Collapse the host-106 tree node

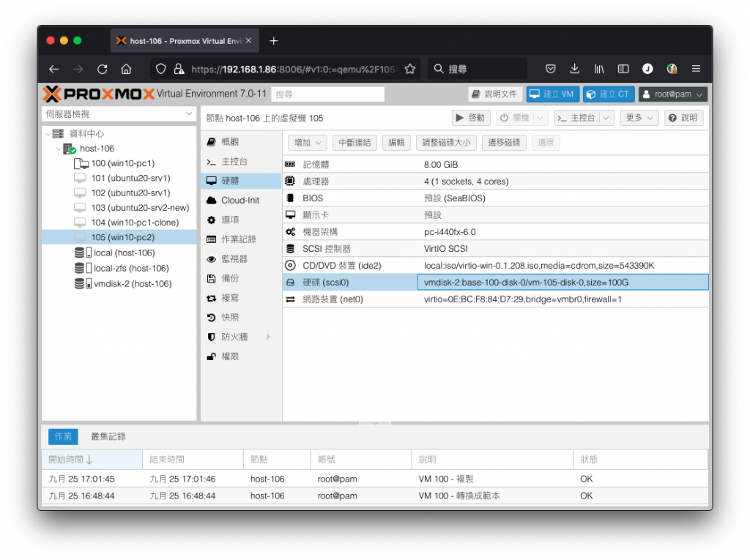coord(59,149)
